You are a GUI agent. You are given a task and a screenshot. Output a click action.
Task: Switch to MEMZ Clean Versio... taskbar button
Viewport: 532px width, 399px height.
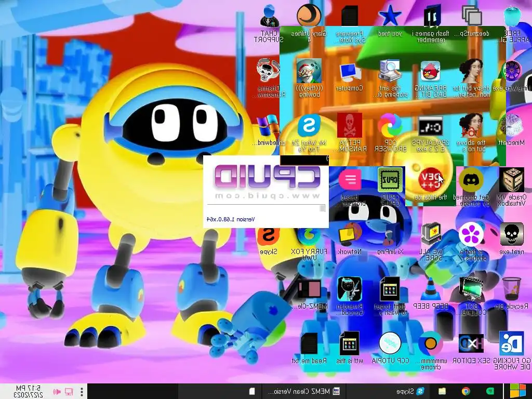pos(304,391)
